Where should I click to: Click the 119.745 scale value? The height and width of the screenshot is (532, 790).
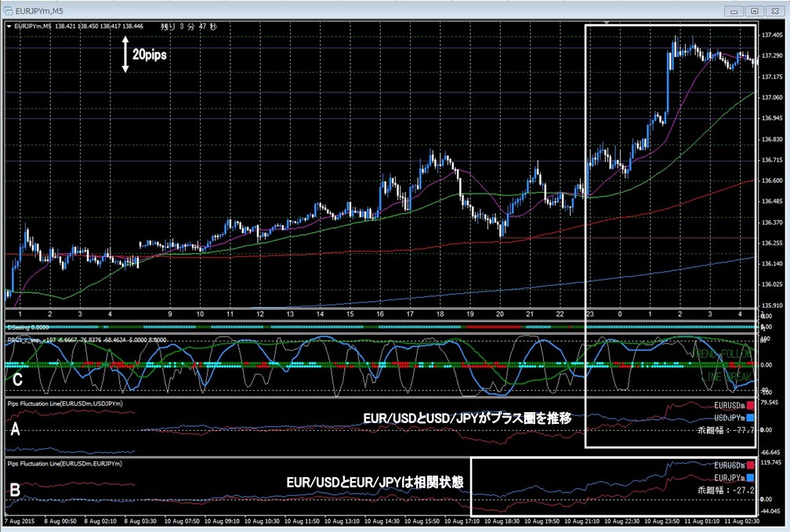[770, 462]
